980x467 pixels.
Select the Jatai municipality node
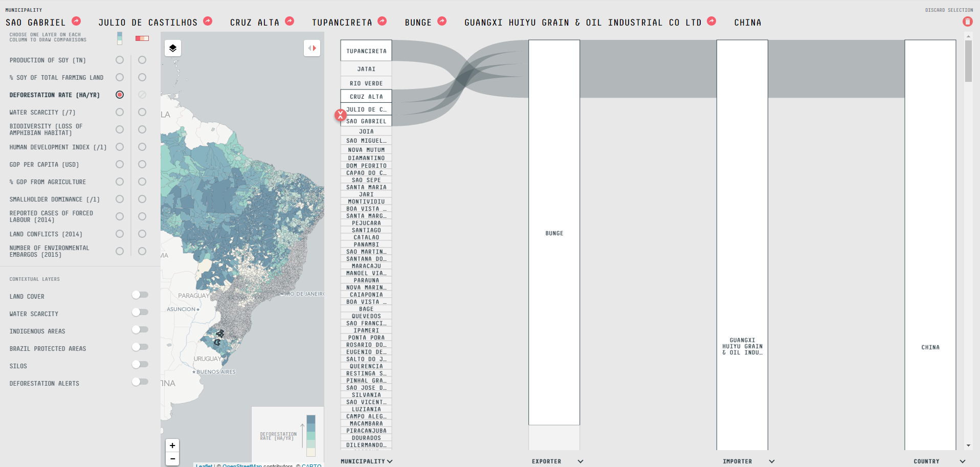pyautogui.click(x=366, y=69)
